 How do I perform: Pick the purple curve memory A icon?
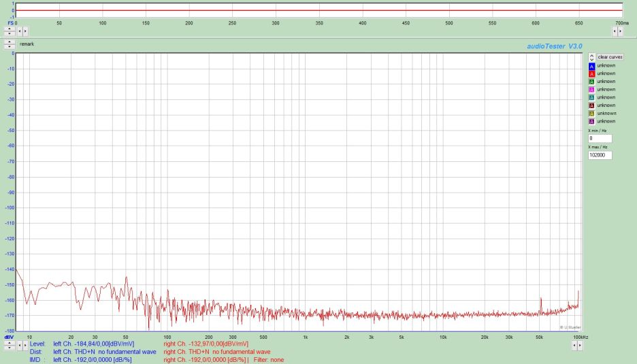pos(591,122)
